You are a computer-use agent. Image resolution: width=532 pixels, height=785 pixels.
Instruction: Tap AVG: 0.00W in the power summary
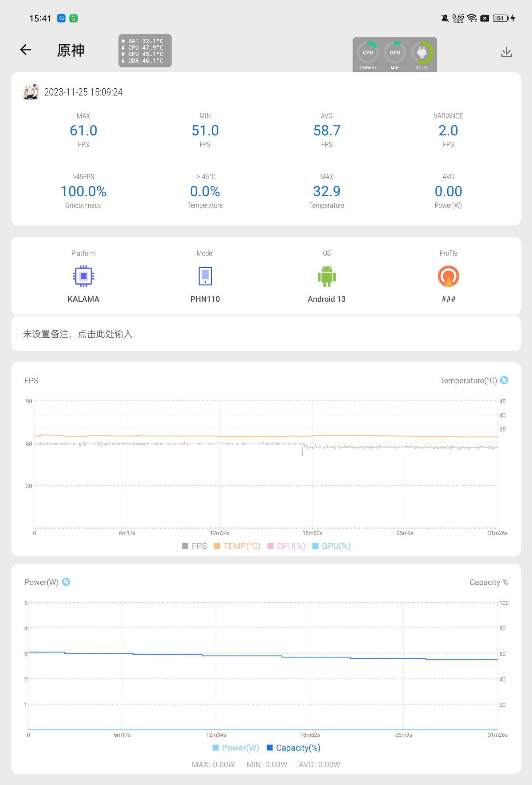point(319,764)
